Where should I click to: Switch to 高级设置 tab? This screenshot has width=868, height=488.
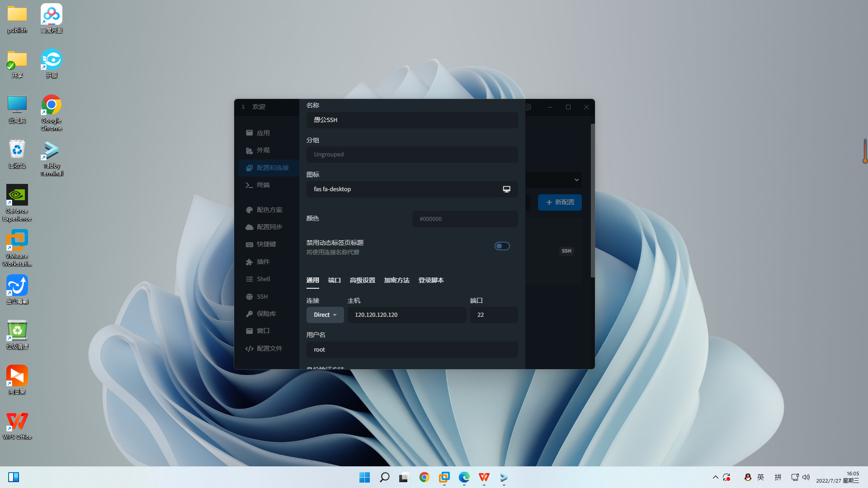click(362, 280)
